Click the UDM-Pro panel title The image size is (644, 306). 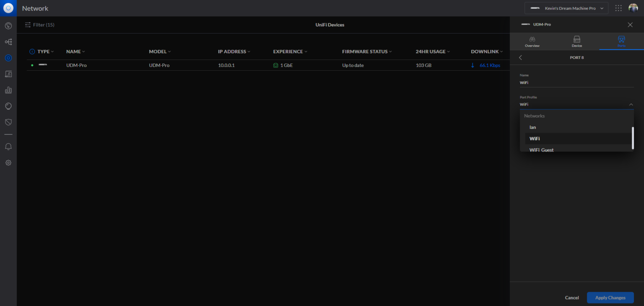point(542,24)
